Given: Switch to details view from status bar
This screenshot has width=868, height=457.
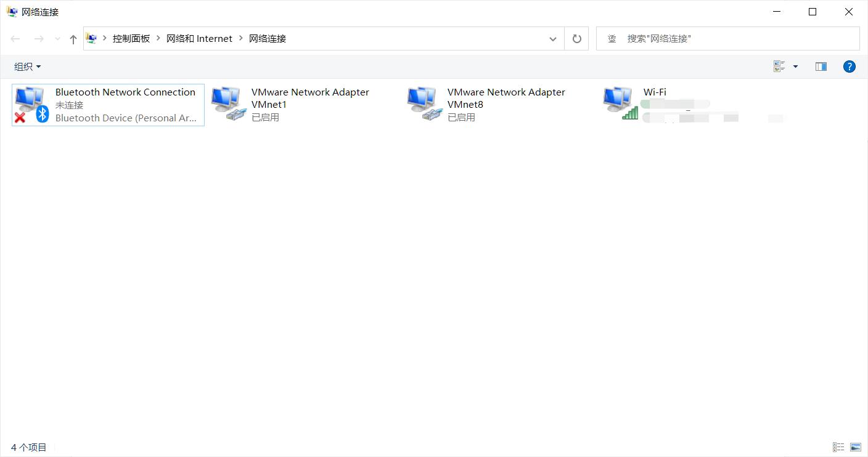Looking at the screenshot, I should pos(838,447).
